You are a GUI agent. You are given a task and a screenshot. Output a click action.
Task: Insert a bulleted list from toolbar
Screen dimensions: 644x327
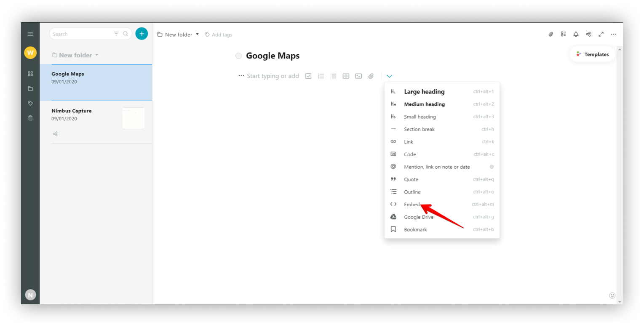pyautogui.click(x=334, y=76)
